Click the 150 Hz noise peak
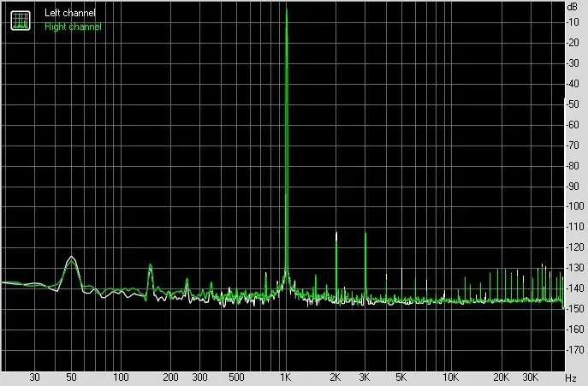Image resolution: width=588 pixels, height=386 pixels. [151, 265]
